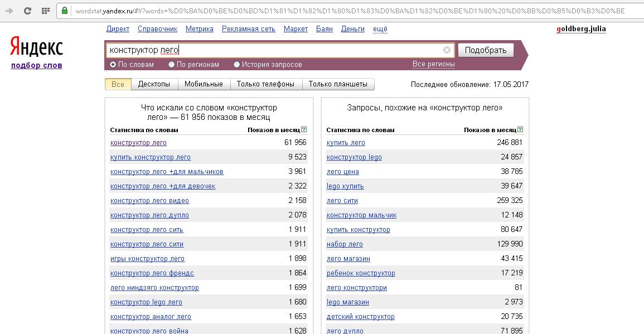Click the 61 956 impressions value
The width and height of the screenshot is (644, 334).
tap(296, 142)
